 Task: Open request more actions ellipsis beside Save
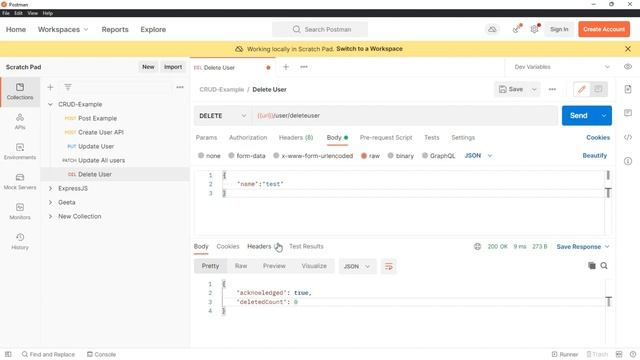coord(552,89)
